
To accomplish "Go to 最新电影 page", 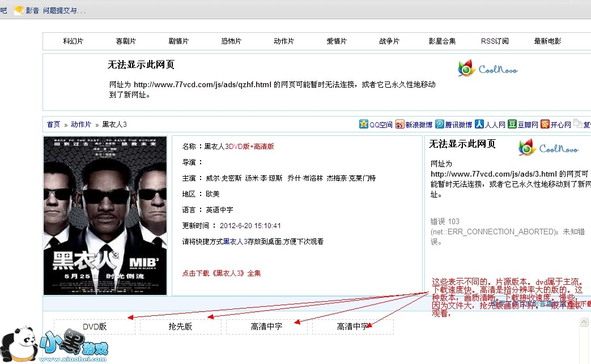I will (548, 41).
